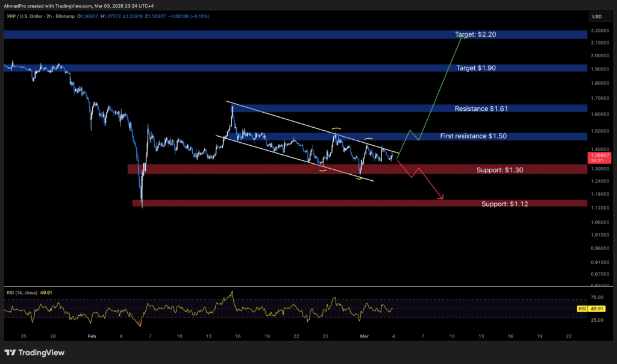
Task: Select the Support: $1.12 zone label
Action: (x=506, y=204)
